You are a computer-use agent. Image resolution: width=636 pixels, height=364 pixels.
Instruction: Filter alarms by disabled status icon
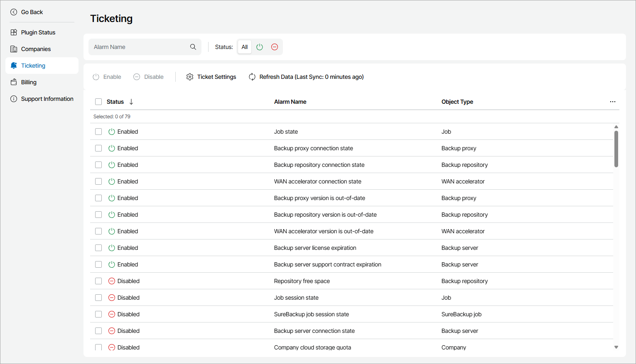tap(275, 47)
